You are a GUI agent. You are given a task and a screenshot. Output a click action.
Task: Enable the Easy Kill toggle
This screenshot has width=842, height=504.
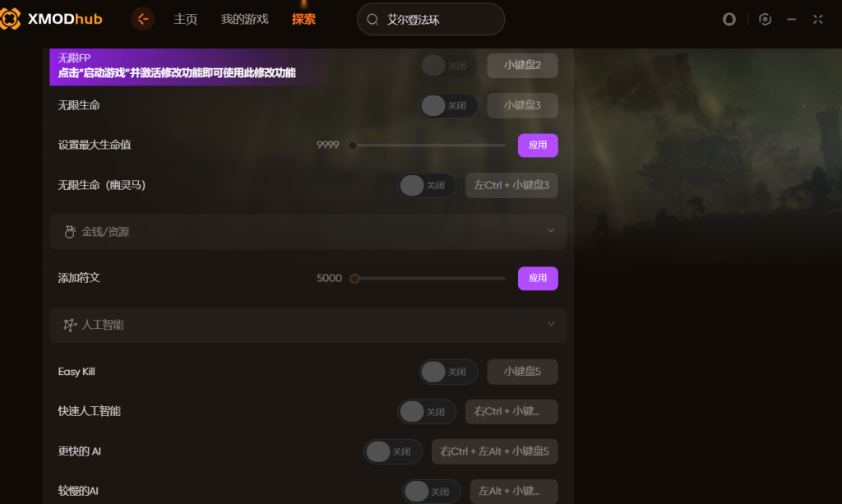448,372
